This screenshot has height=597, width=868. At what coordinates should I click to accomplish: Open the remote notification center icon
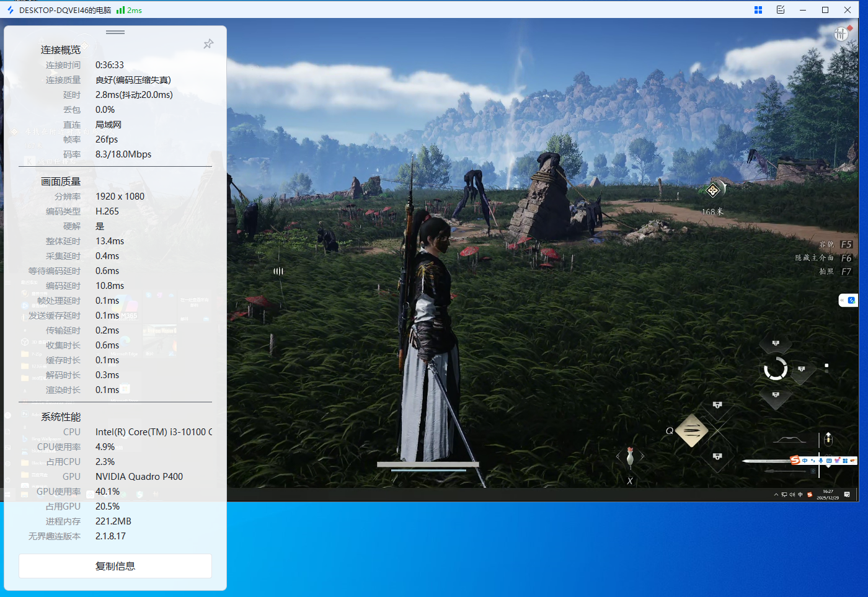point(847,495)
